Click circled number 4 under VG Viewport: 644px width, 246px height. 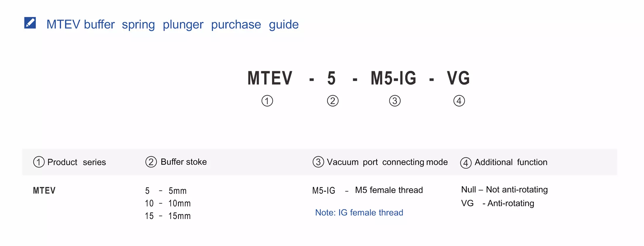(459, 101)
